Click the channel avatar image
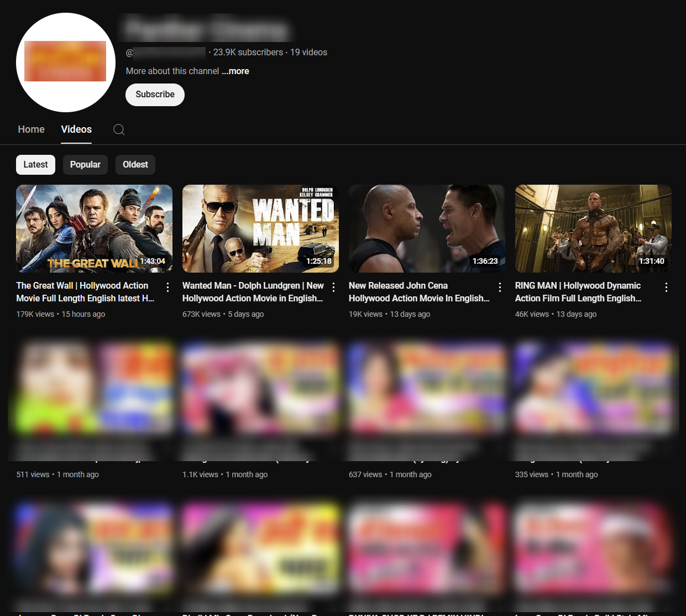The width and height of the screenshot is (686, 616). tap(66, 62)
